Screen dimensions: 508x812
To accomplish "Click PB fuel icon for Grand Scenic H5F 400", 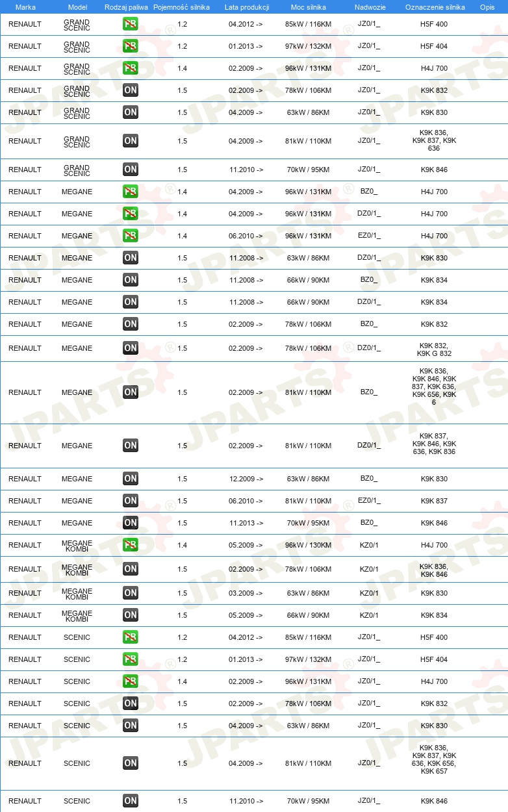I will coord(131,24).
